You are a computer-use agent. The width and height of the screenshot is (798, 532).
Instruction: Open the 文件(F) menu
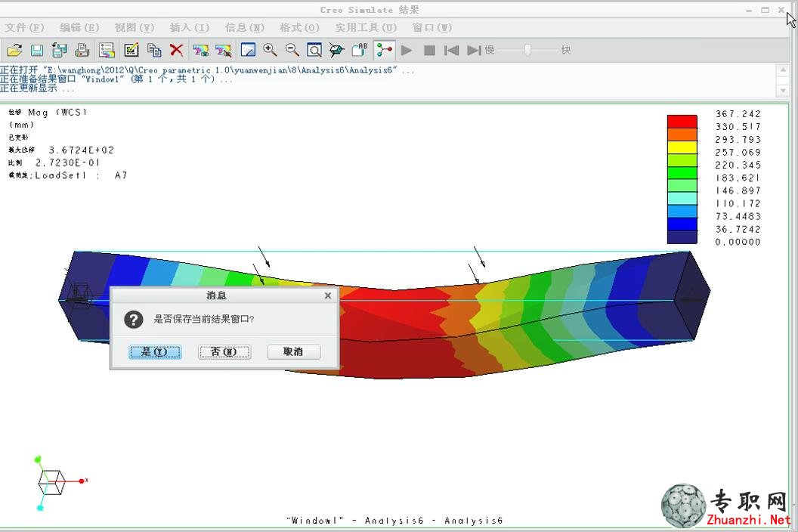24,27
